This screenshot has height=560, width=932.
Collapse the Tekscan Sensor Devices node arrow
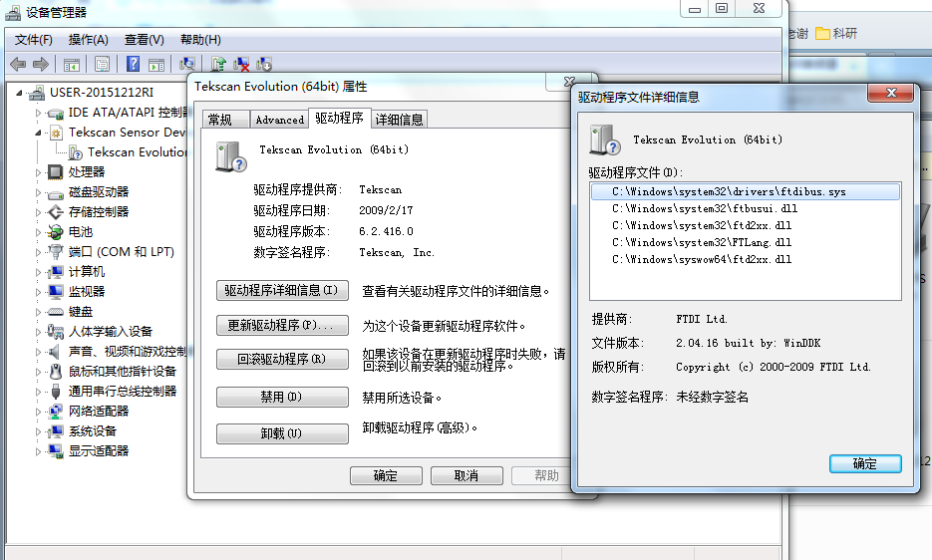click(x=38, y=133)
